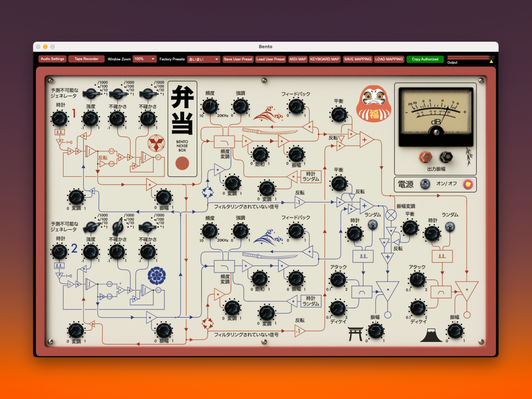
Task: Click the black output jack under the dB meter
Action: 446,157
